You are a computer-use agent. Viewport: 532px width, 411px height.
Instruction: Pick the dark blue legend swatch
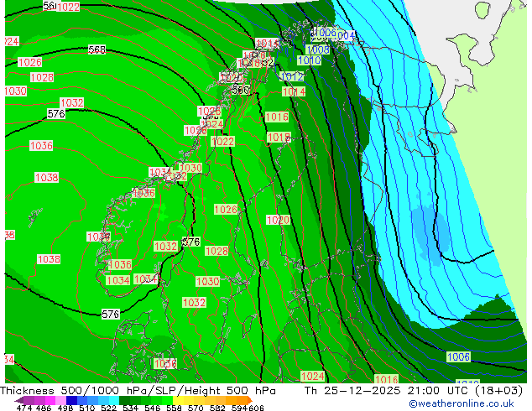[x=71, y=400]
